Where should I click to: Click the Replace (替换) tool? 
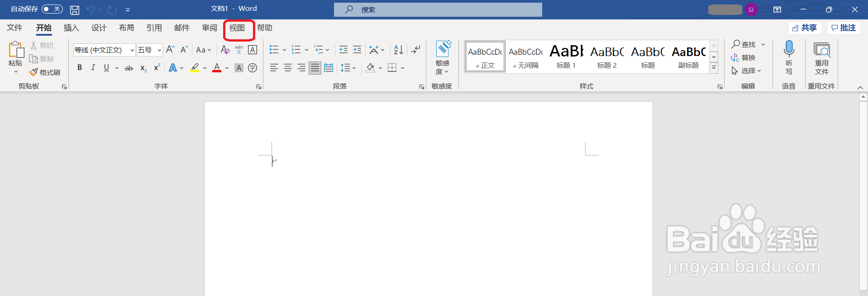(x=743, y=57)
